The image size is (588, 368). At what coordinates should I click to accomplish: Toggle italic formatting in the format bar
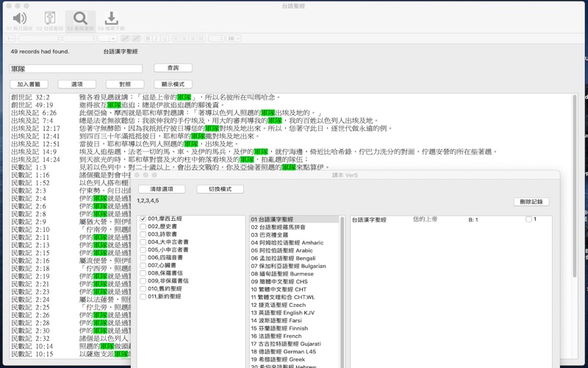click(157, 38)
